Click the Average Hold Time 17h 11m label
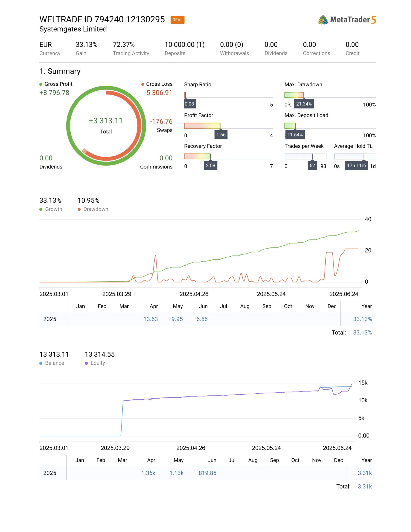The width and height of the screenshot is (411, 532). [x=356, y=165]
